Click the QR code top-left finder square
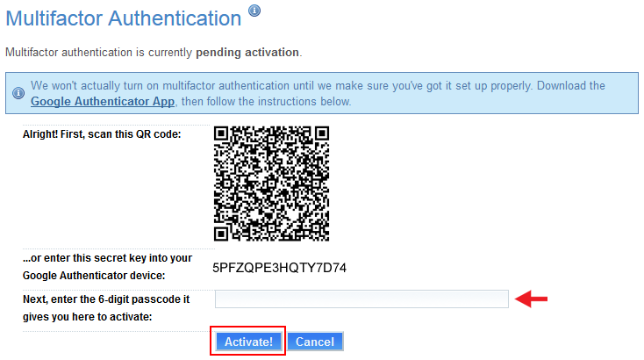Image resolution: width=644 pixels, height=360 pixels. (221, 133)
